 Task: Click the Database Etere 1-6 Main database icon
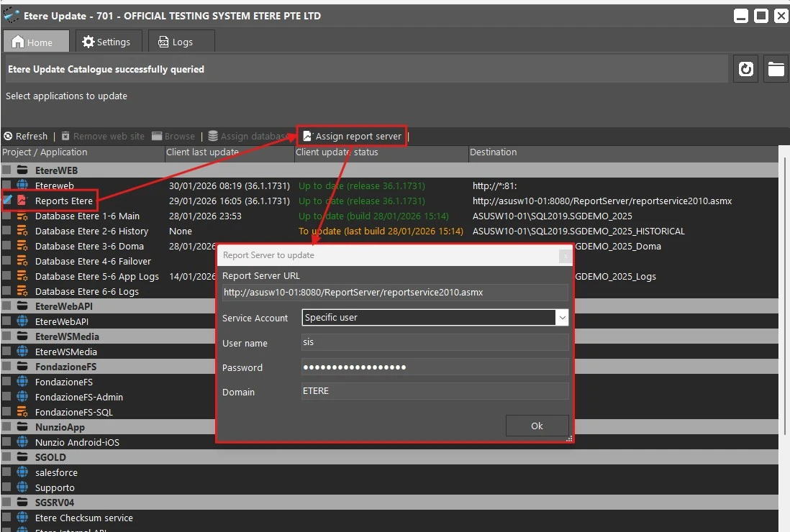(x=22, y=216)
